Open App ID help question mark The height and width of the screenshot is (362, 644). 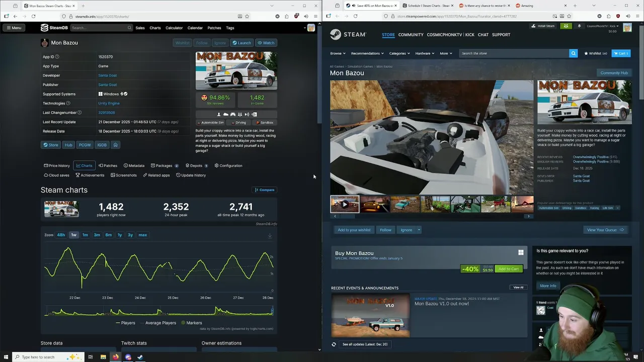(57, 57)
